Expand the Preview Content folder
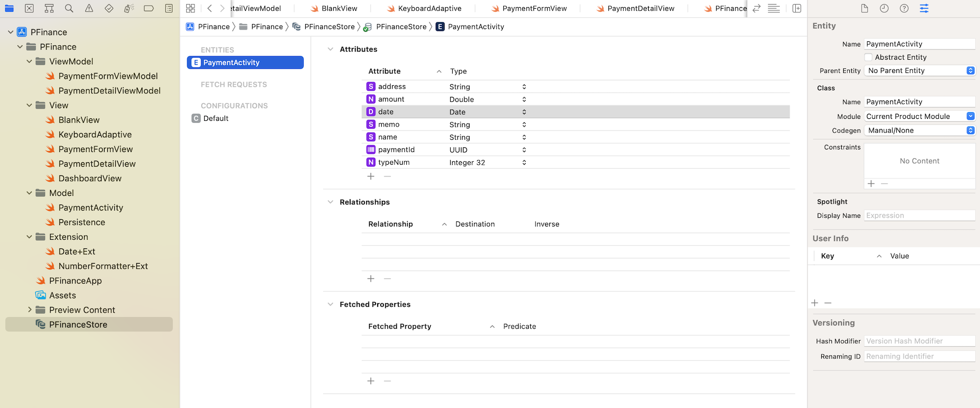This screenshot has height=408, width=980. pyautogui.click(x=30, y=310)
